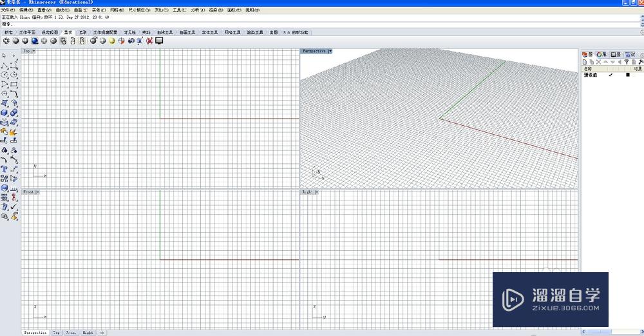Open the 说明 (Help) menu

pos(252,10)
